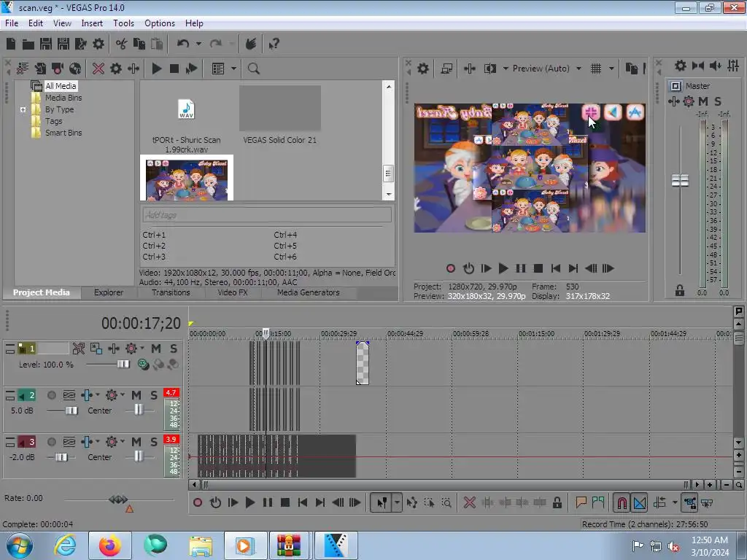Click the Cut scissors icon
747x560 pixels.
[122, 44]
